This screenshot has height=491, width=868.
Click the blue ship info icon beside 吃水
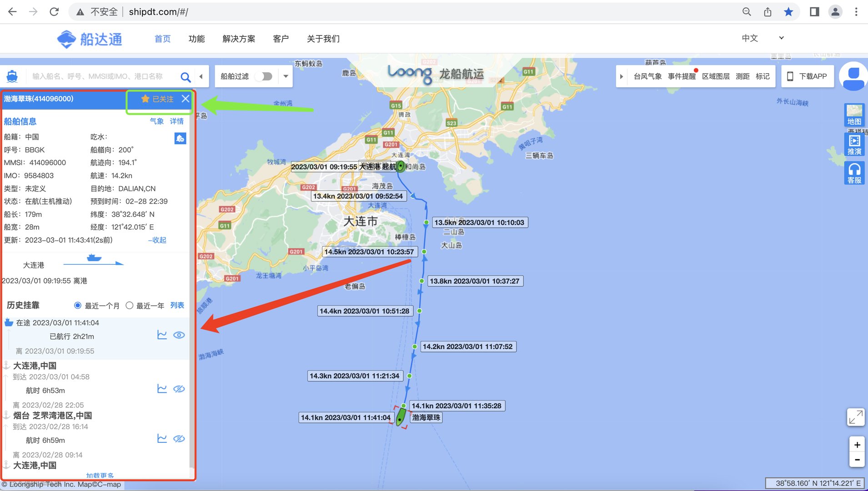(180, 138)
